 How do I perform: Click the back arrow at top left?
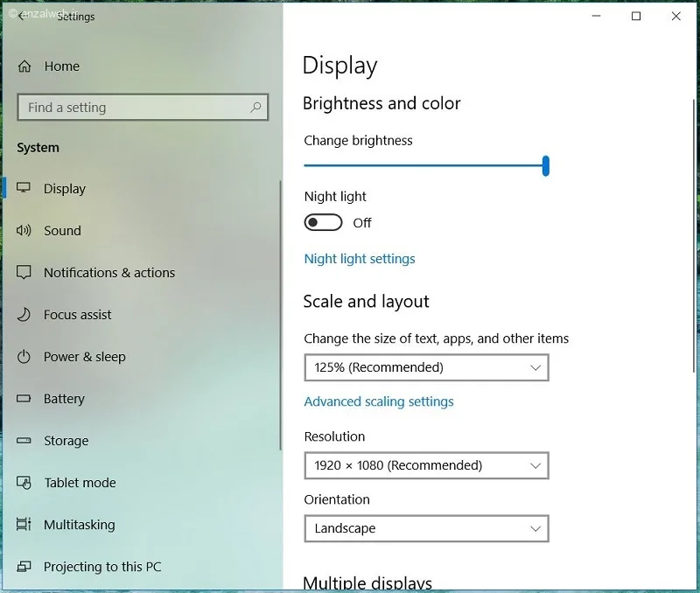pyautogui.click(x=19, y=14)
